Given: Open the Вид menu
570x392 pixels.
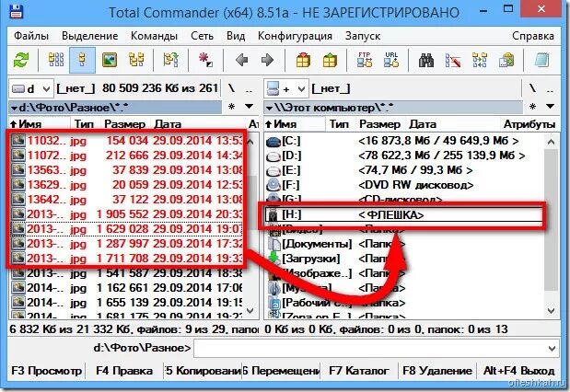Looking at the screenshot, I should tap(236, 36).
